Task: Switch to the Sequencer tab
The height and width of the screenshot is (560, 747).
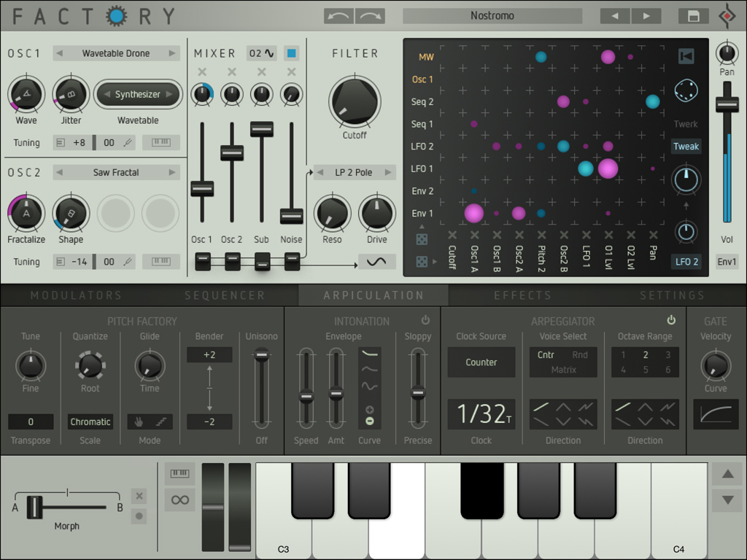Action: click(225, 295)
